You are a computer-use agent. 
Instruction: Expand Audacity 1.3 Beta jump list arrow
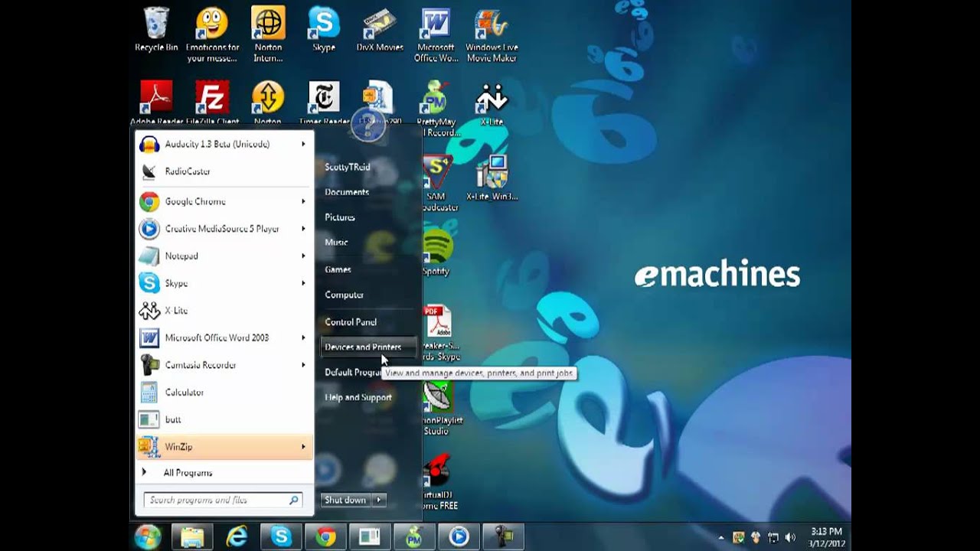303,144
